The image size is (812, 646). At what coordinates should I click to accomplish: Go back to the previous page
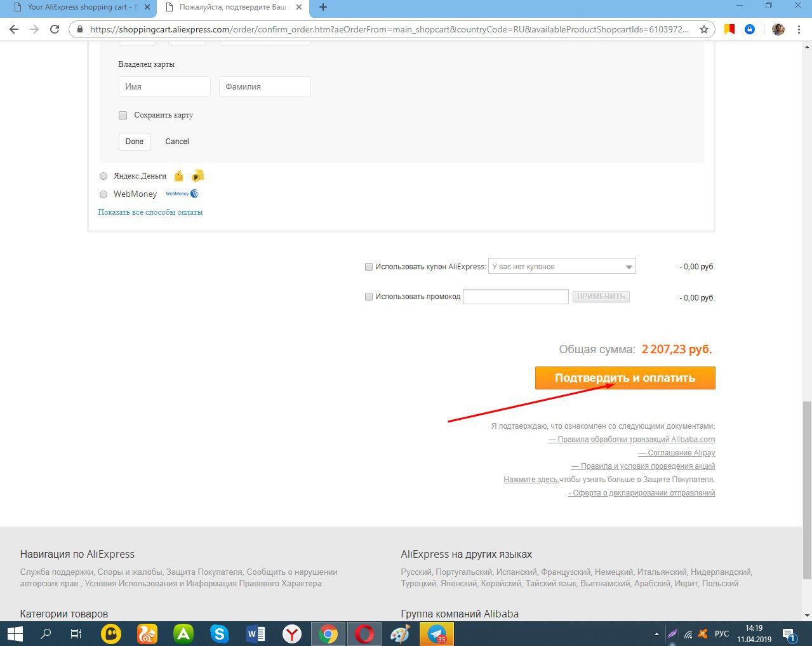[x=14, y=29]
